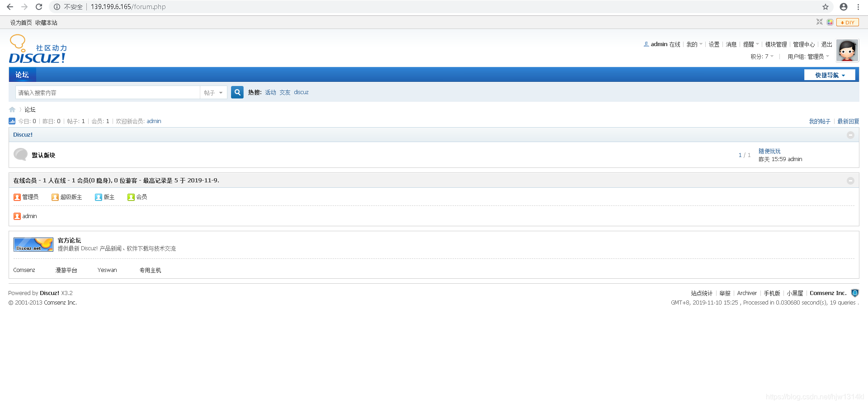This screenshot has height=405, width=868.
Task: Open the latest thread 随便玩玩
Action: point(769,151)
